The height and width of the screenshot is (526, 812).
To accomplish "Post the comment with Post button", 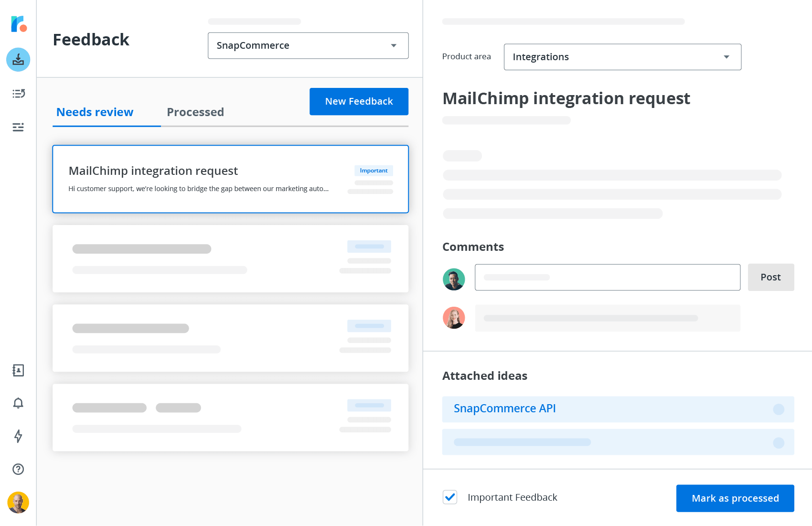I will [x=771, y=277].
